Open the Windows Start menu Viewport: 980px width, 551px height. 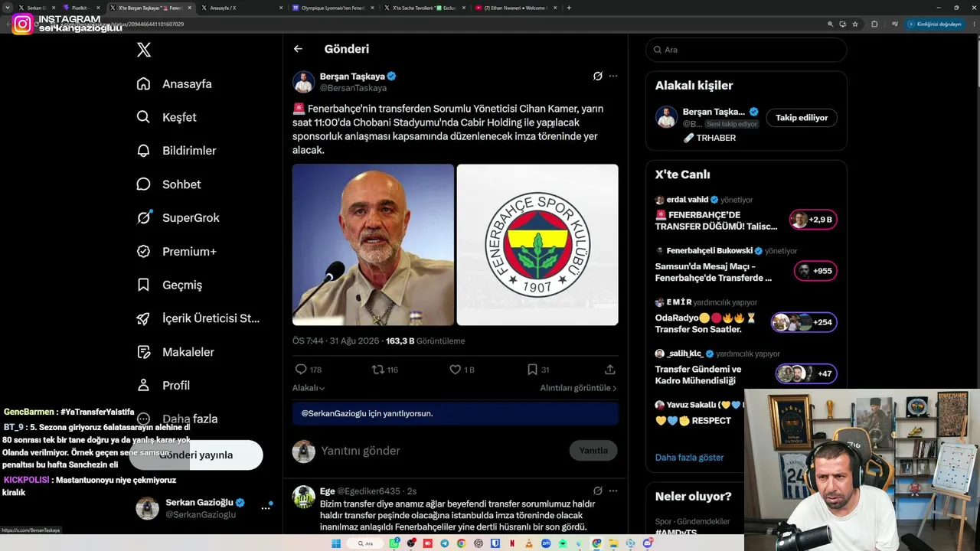pyautogui.click(x=335, y=543)
